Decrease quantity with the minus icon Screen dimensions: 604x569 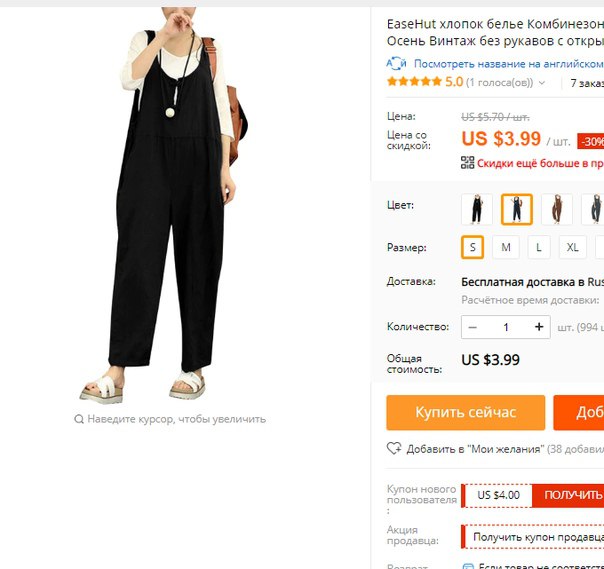pyautogui.click(x=473, y=327)
